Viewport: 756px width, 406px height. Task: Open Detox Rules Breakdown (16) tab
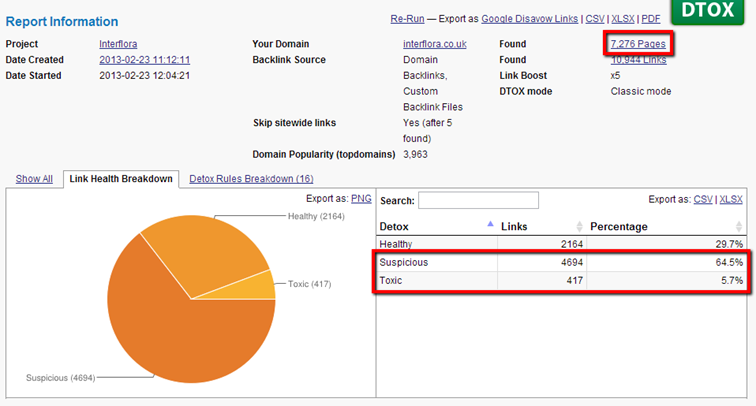pyautogui.click(x=251, y=179)
